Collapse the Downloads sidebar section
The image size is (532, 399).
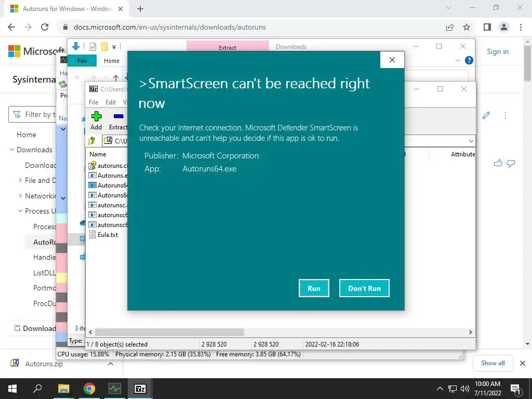click(12, 150)
